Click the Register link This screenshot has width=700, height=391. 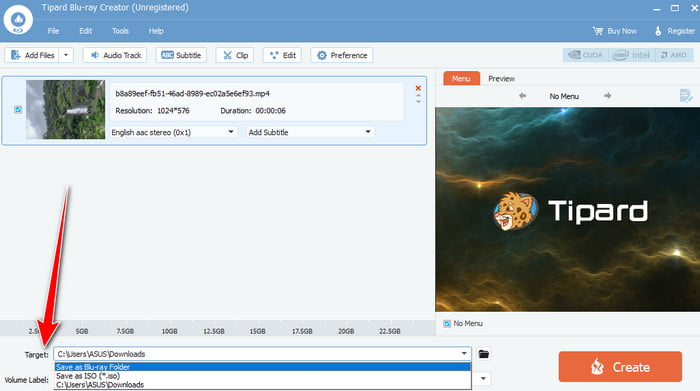675,31
